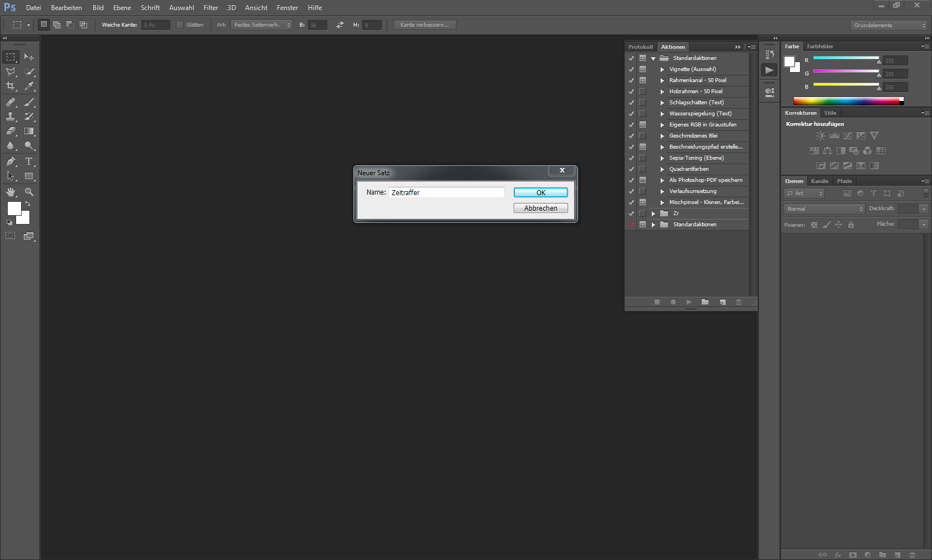Select the Gradient tool
The height and width of the screenshot is (560, 932).
[29, 131]
